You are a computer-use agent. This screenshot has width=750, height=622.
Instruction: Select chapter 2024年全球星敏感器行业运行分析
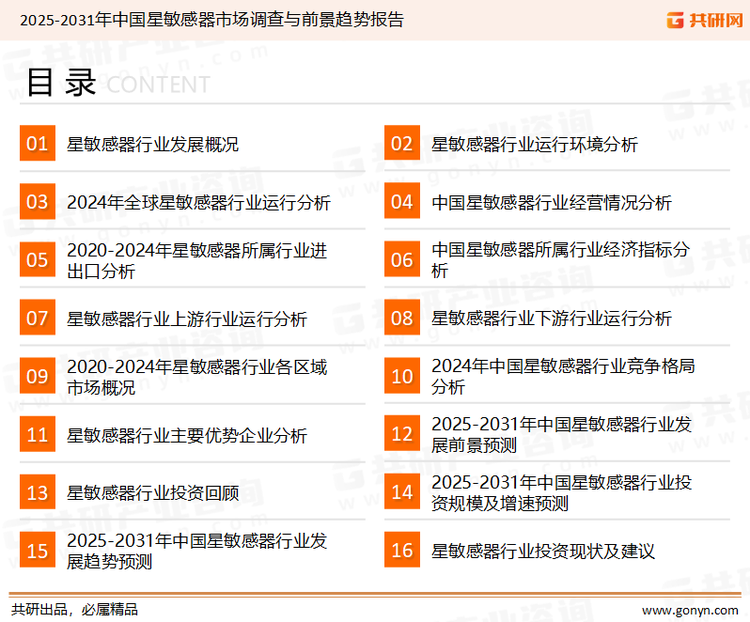coord(199,202)
